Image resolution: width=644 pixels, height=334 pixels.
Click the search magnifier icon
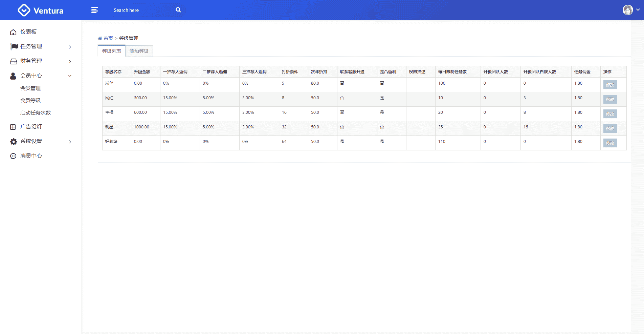tap(178, 10)
